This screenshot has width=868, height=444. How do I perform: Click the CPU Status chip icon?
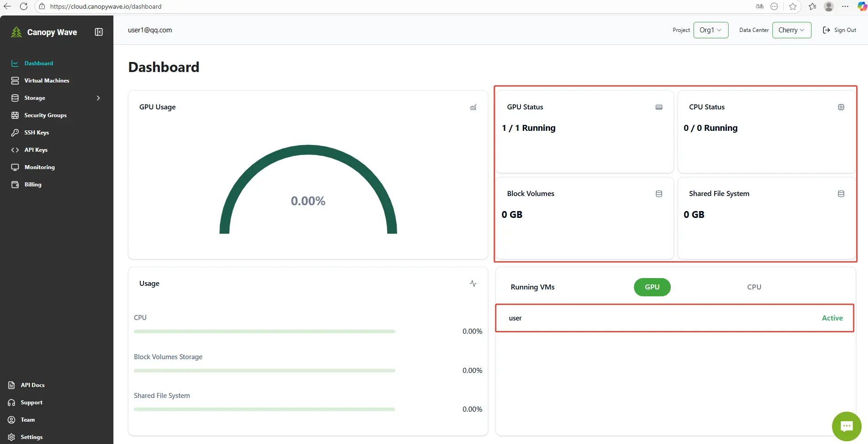[x=841, y=107]
